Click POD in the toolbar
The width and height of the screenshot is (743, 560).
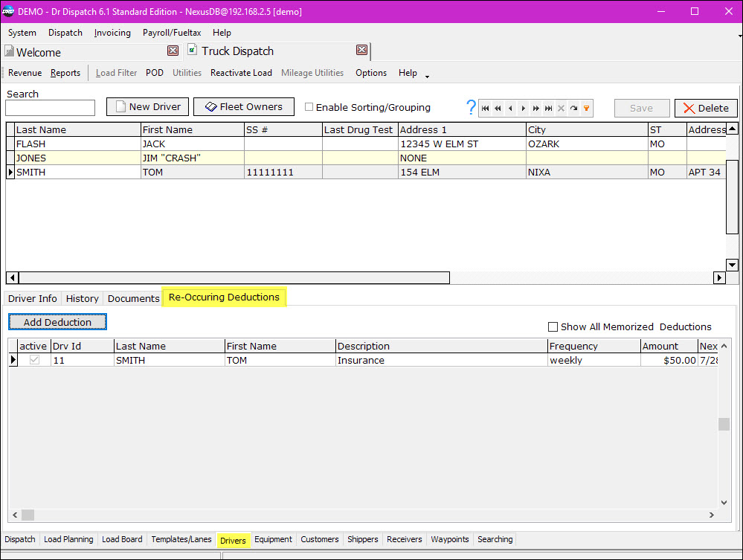[x=155, y=73]
